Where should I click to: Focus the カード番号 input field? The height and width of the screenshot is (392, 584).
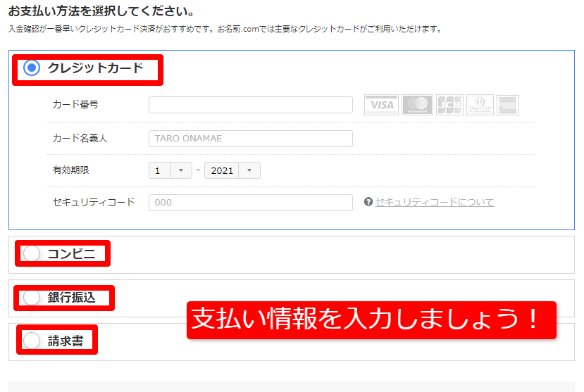(x=250, y=105)
